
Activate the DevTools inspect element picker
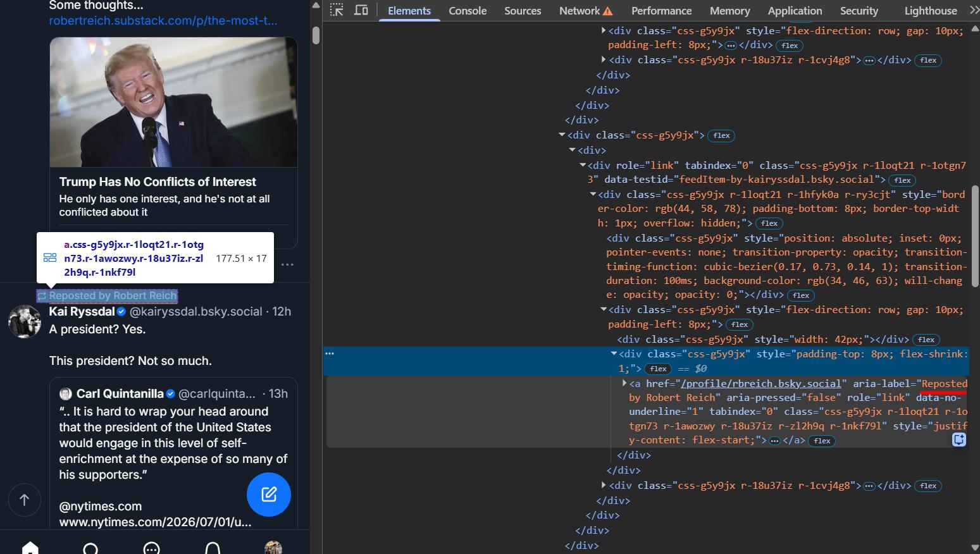point(337,10)
